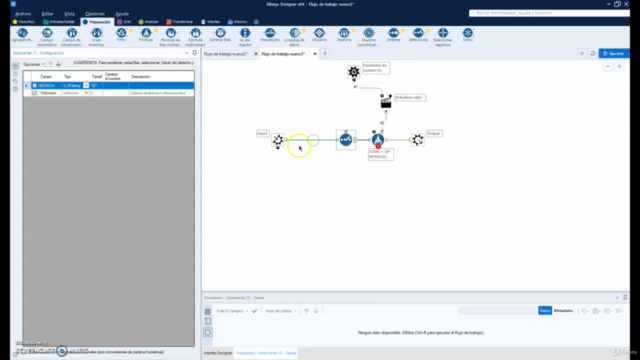This screenshot has width=640, height=360.
Task: Click the Parámetro de control node on canvas
Action: [353, 72]
